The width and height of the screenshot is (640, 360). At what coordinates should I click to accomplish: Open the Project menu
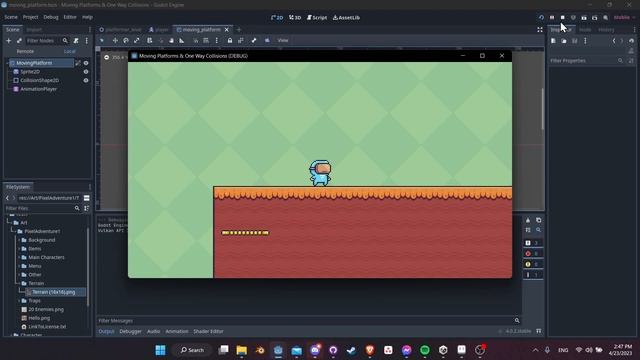point(31,17)
